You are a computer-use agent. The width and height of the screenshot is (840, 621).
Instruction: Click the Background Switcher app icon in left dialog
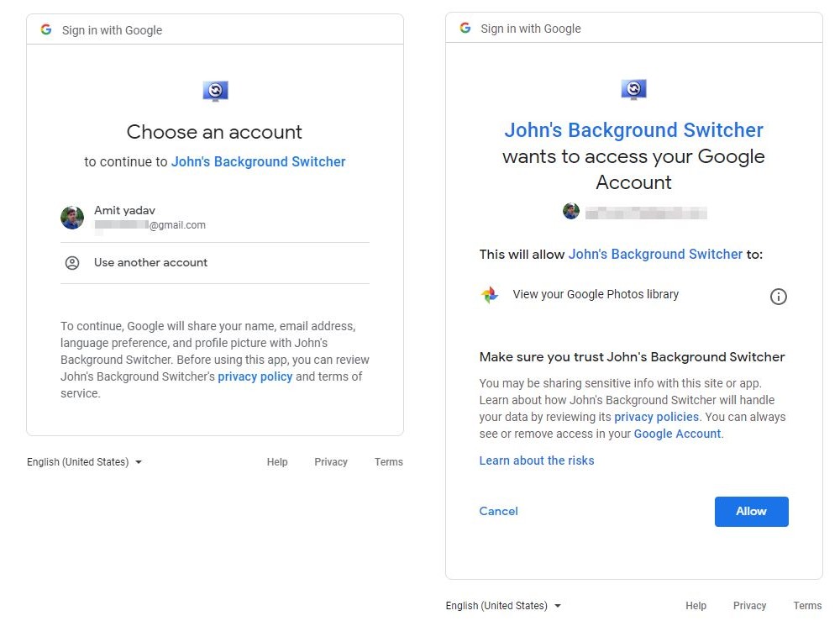pos(215,91)
